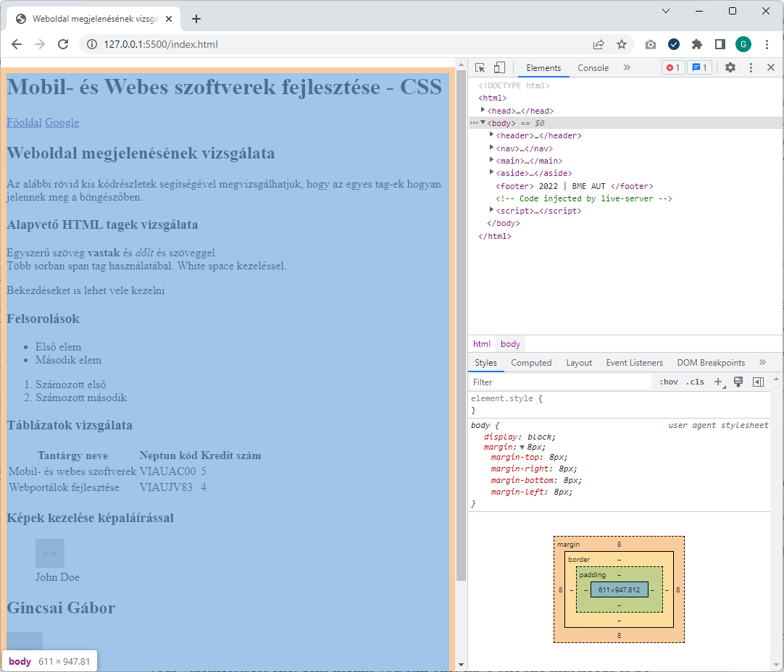Viewport: 784px width, 672px height.
Task: Toggle the :hov element state panel
Action: (669, 382)
